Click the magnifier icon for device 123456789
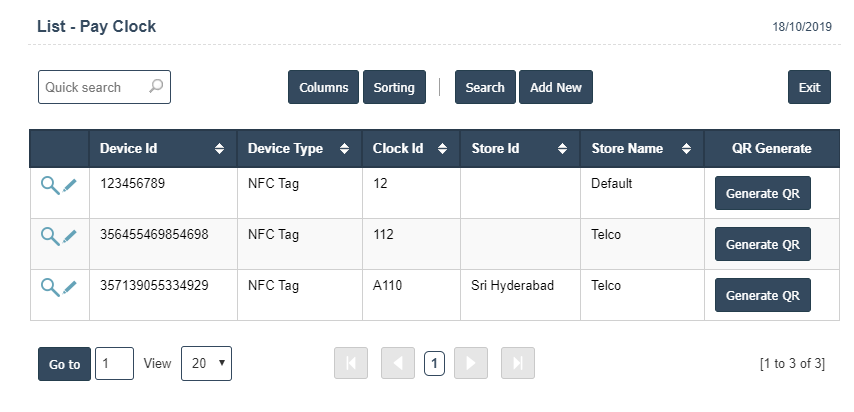The image size is (854, 412). pyautogui.click(x=49, y=185)
